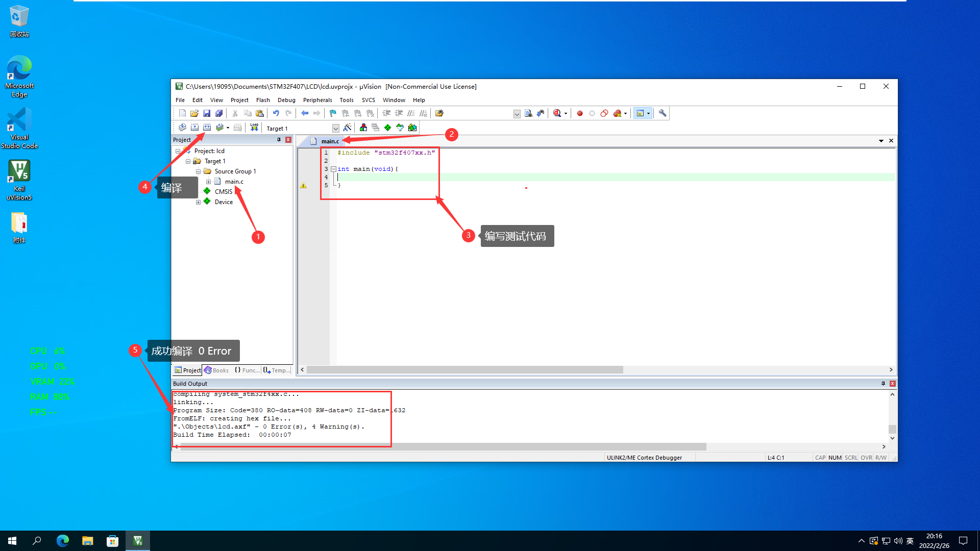The height and width of the screenshot is (551, 980).
Task: Click the Rebuild all targets icon
Action: [207, 128]
